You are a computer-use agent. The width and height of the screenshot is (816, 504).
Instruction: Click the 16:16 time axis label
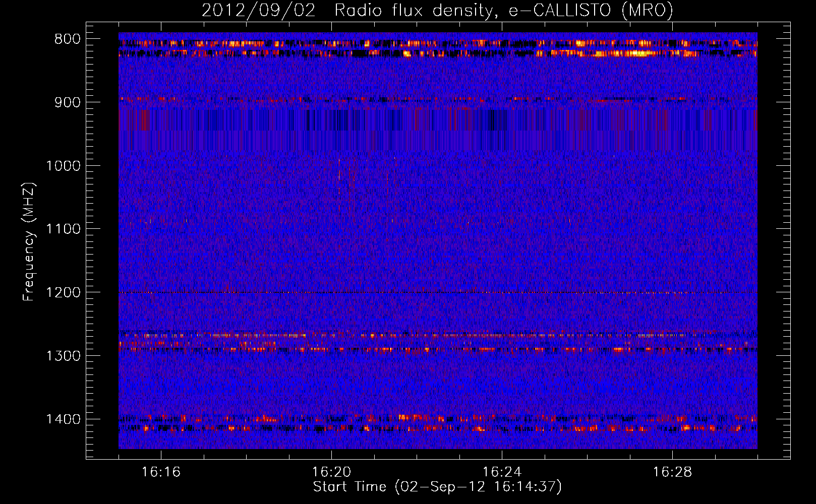coord(161,472)
